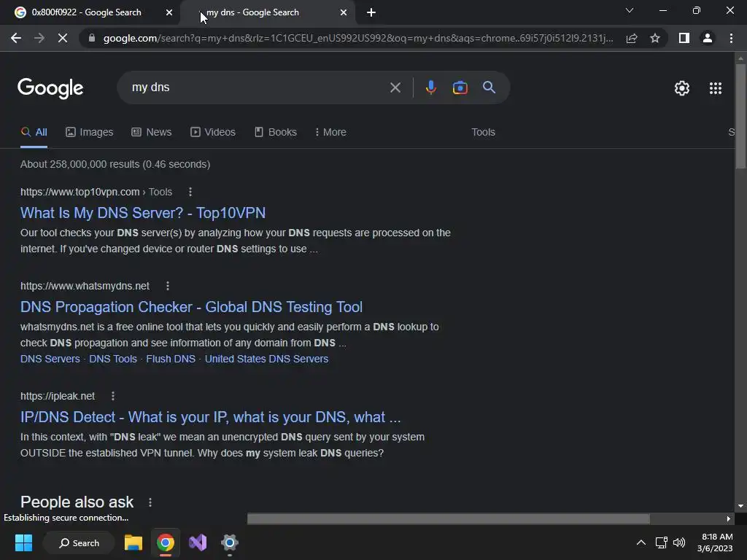Click the scroll-right arrow at the bottom
This screenshot has height=560, width=747.
(x=728, y=518)
